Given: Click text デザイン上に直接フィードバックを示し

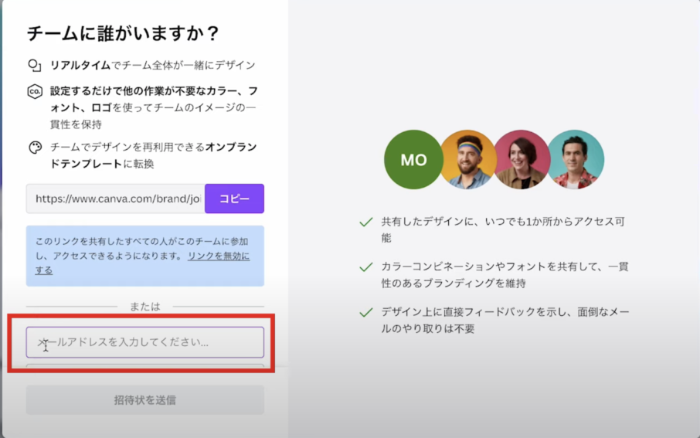Looking at the screenshot, I should point(476,312).
